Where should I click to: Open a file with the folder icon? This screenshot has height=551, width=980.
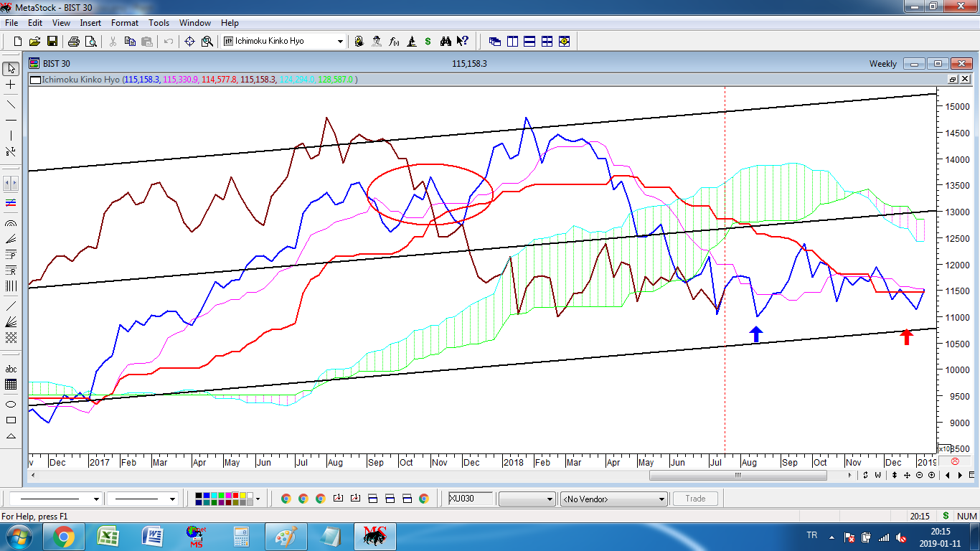point(35,42)
